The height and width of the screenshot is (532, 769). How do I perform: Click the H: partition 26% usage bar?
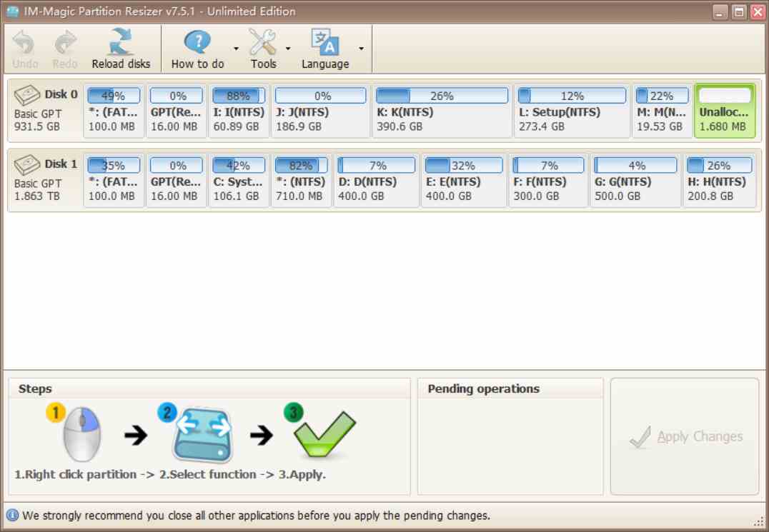(x=720, y=165)
